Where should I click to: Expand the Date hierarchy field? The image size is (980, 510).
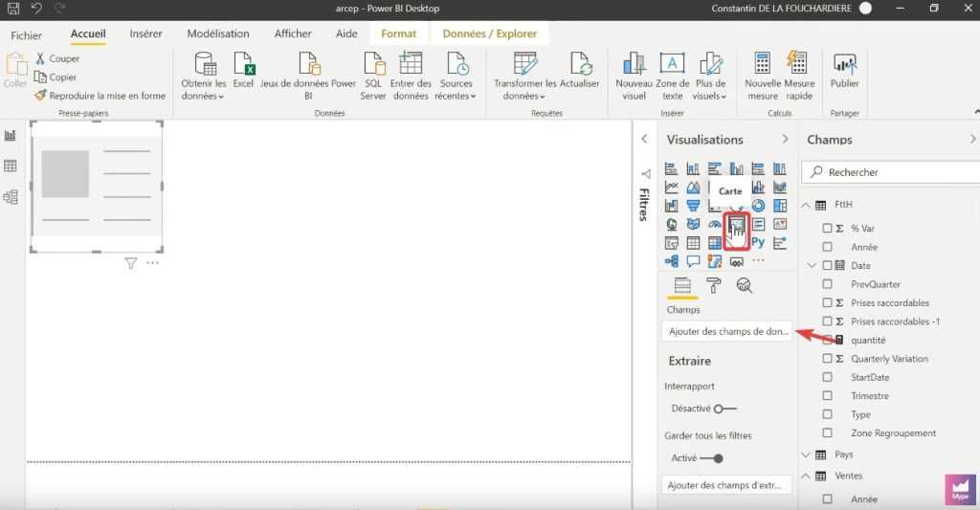tap(812, 266)
